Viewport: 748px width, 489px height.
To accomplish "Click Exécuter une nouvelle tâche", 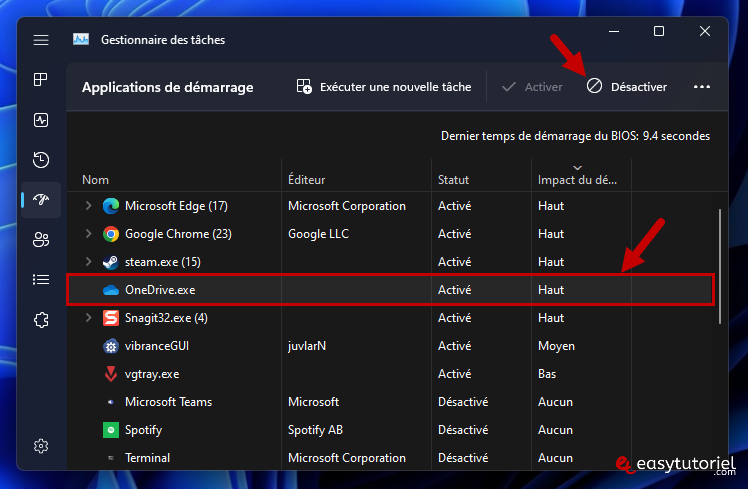I will pyautogui.click(x=384, y=87).
